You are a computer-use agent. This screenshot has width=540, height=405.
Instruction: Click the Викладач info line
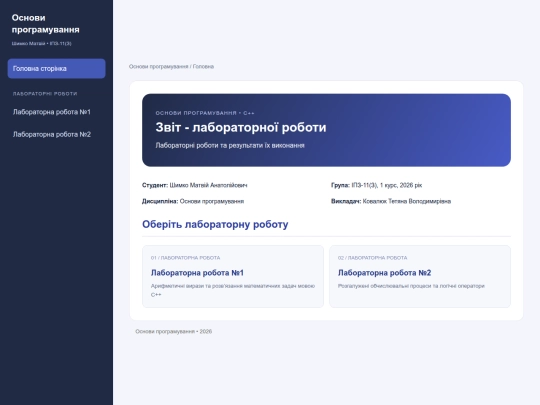click(x=391, y=201)
